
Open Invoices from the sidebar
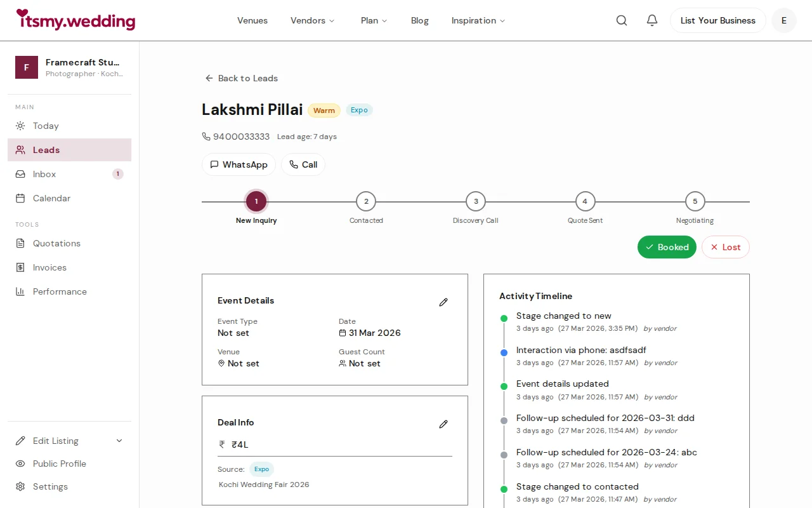pos(50,267)
